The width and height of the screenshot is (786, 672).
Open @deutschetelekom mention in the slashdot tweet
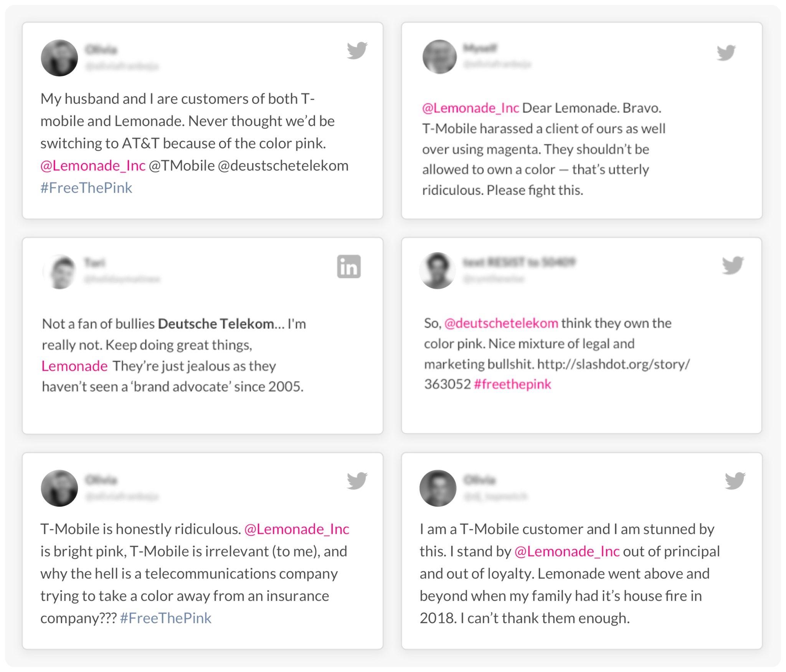click(501, 323)
